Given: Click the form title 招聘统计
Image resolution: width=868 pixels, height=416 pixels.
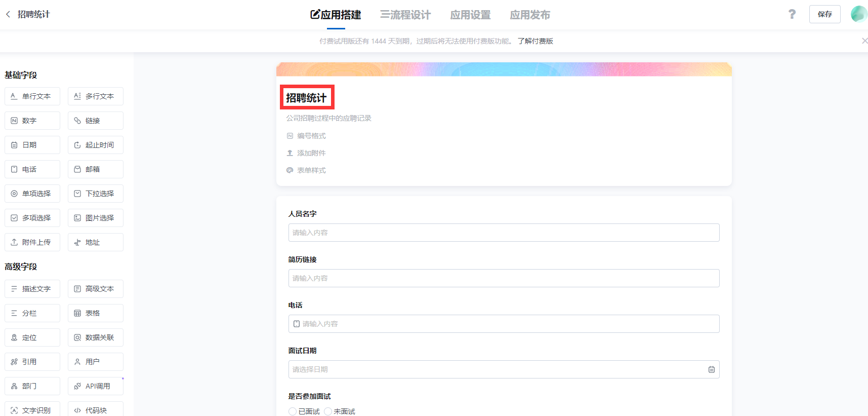Looking at the screenshot, I should (307, 97).
